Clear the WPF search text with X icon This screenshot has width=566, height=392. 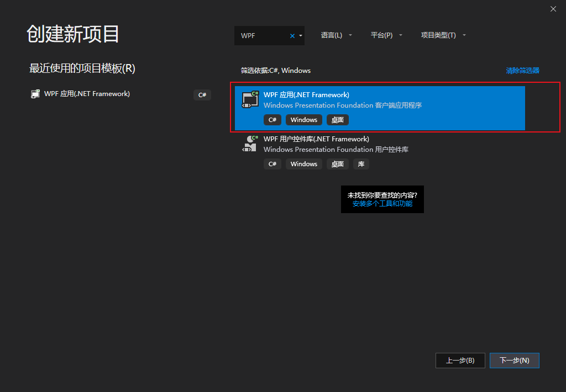[x=292, y=36]
